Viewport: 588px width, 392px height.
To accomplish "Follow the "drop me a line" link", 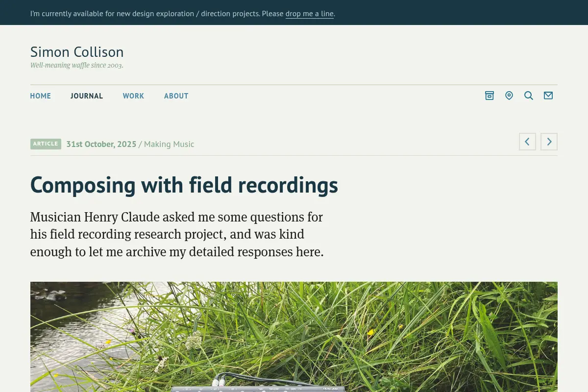I will pyautogui.click(x=310, y=14).
